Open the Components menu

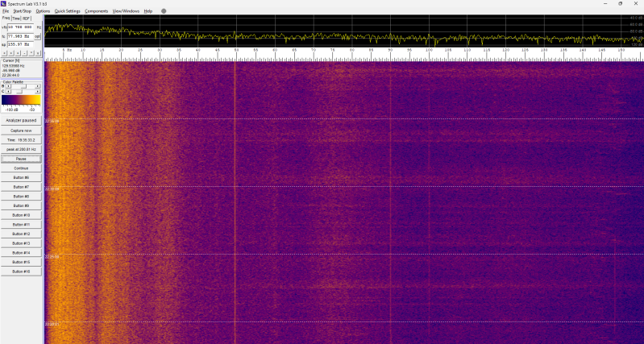(97, 11)
